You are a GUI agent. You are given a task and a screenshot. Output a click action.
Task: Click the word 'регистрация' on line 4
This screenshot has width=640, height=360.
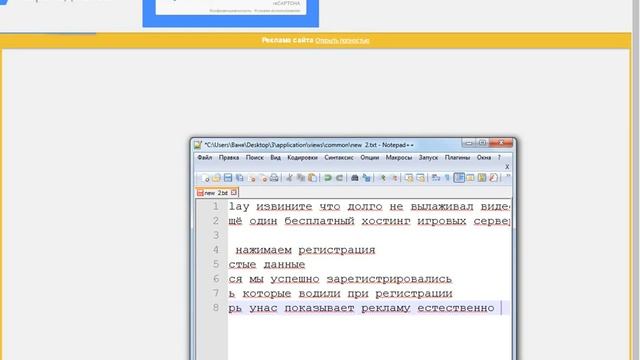pyautogui.click(x=337, y=250)
